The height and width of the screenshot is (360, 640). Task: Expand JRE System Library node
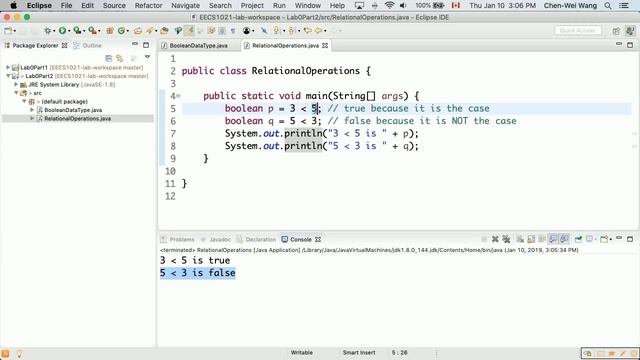pyautogui.click(x=16, y=84)
